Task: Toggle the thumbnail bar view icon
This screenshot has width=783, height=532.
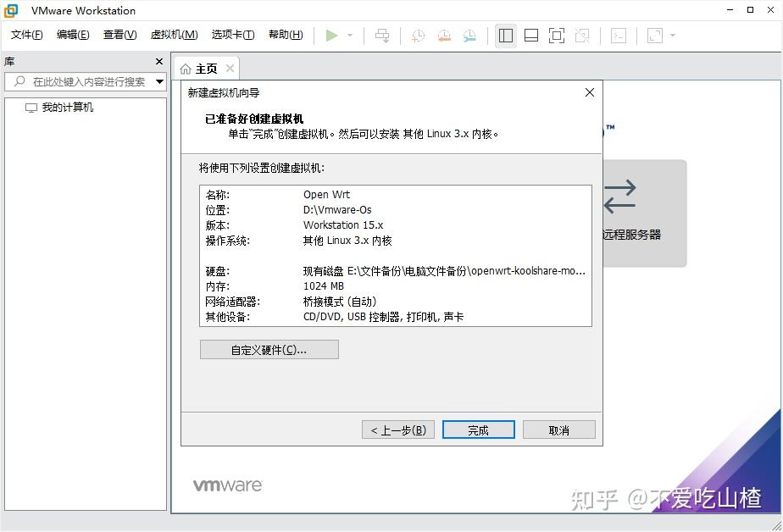Action: (x=531, y=36)
